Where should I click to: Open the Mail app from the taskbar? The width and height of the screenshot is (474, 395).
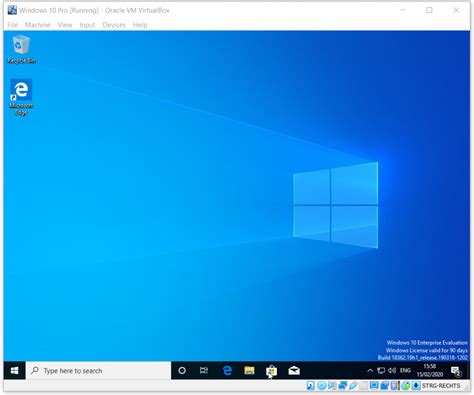coord(294,370)
